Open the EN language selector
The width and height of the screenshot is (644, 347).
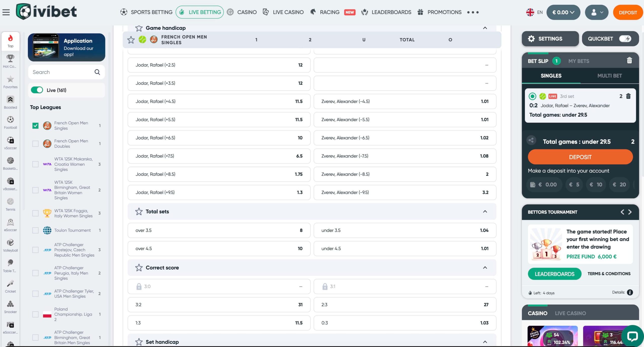coord(534,12)
